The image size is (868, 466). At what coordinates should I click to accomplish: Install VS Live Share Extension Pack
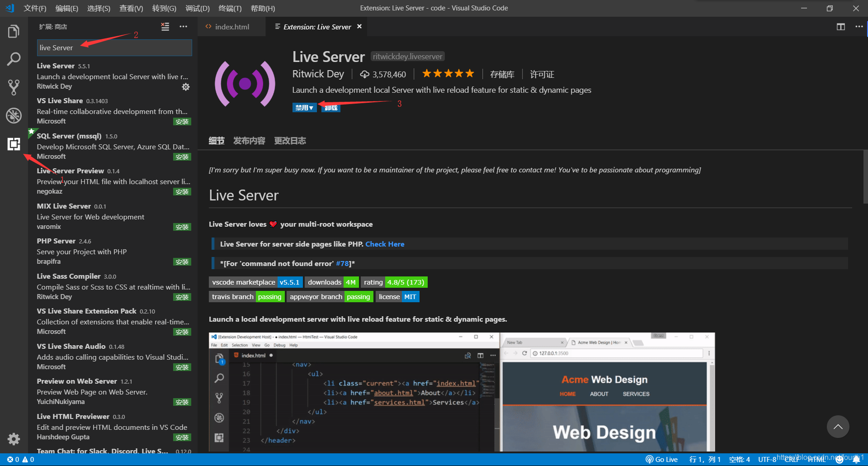(x=182, y=332)
